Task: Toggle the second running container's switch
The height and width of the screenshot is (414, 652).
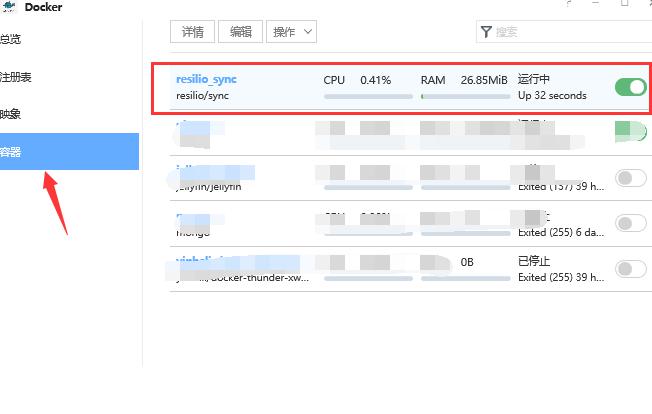Action: coord(631,132)
